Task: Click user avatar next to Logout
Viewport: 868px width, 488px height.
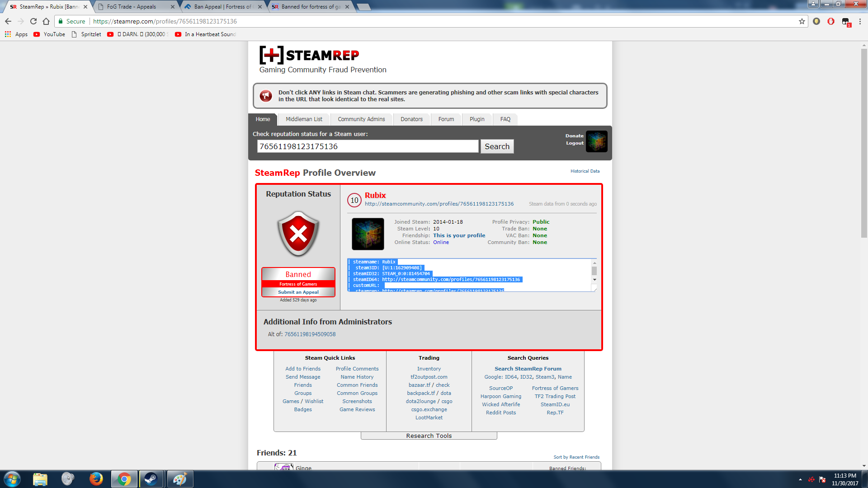Action: point(597,141)
